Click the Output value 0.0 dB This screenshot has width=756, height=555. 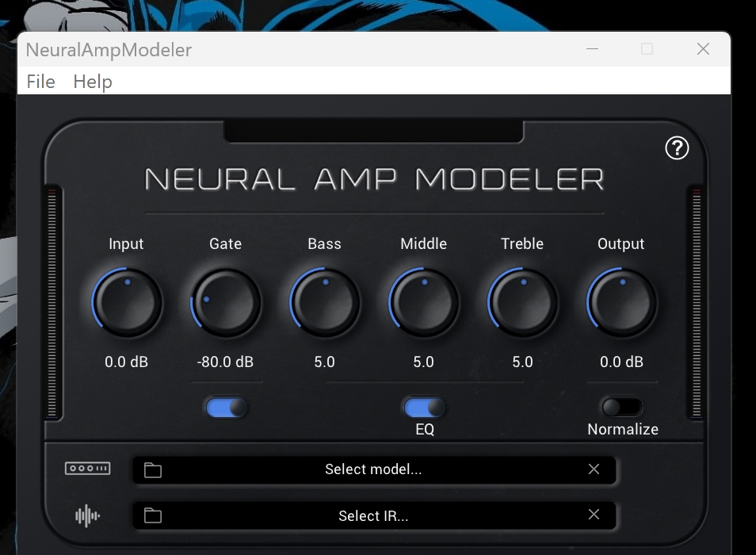pyautogui.click(x=621, y=362)
